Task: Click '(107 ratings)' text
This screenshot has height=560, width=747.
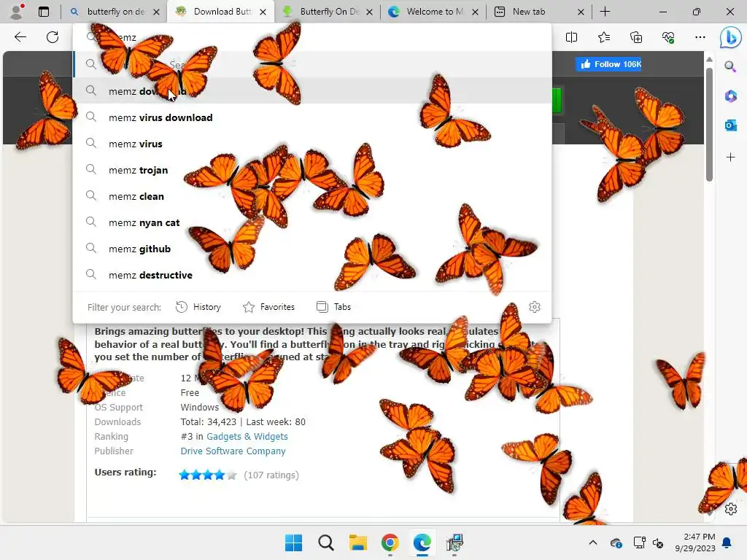Action: [x=271, y=475]
